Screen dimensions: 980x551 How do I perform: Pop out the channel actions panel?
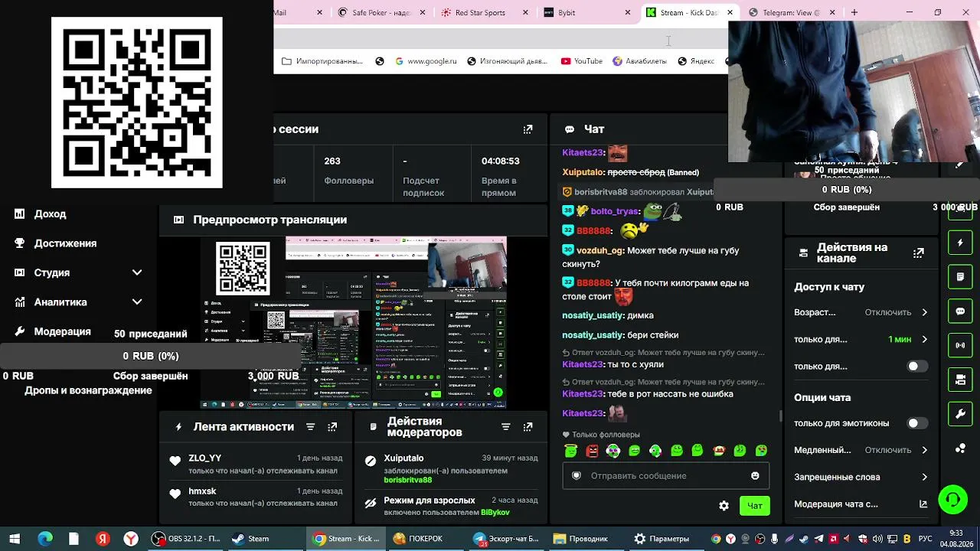point(919,253)
